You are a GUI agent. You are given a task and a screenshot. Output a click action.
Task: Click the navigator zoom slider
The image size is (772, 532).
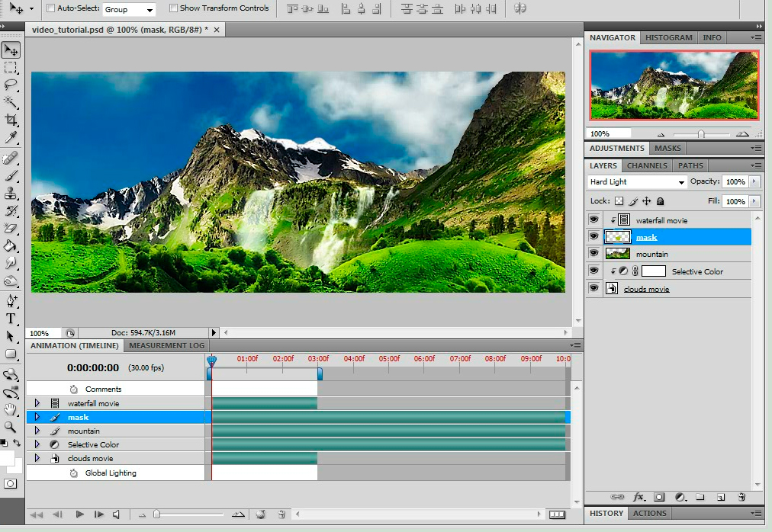(701, 134)
